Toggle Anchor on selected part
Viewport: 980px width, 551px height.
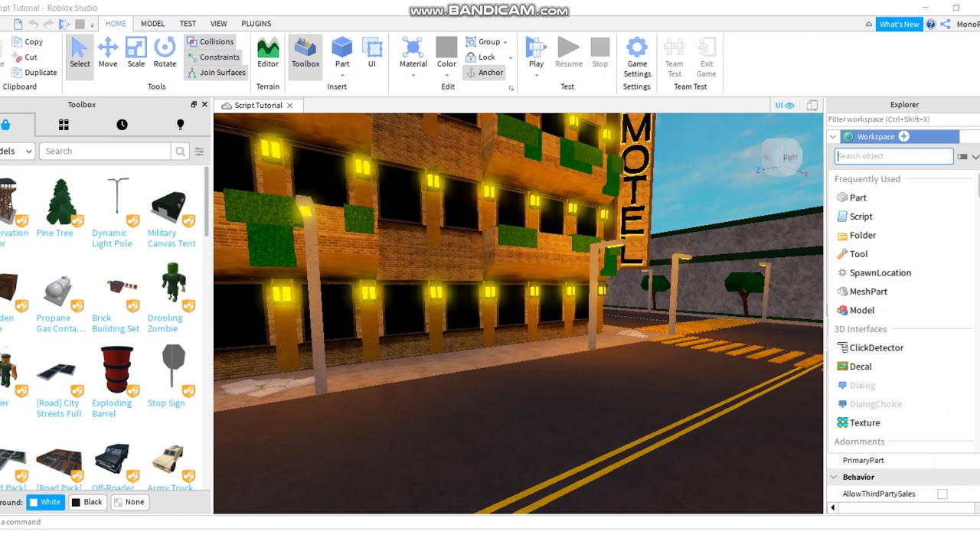point(485,73)
